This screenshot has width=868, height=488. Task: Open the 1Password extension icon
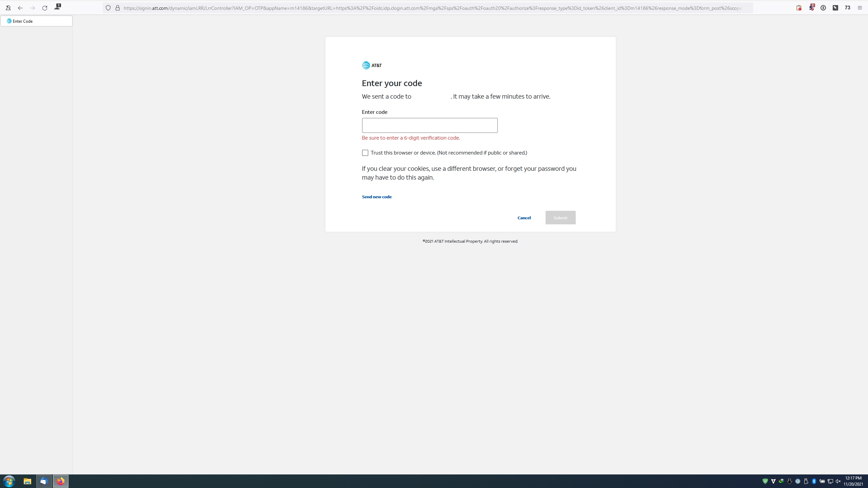pos(823,8)
